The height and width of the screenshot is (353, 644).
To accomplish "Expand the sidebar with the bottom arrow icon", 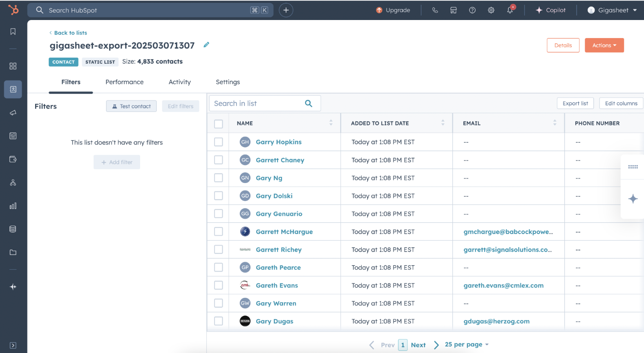I will pyautogui.click(x=13, y=346).
